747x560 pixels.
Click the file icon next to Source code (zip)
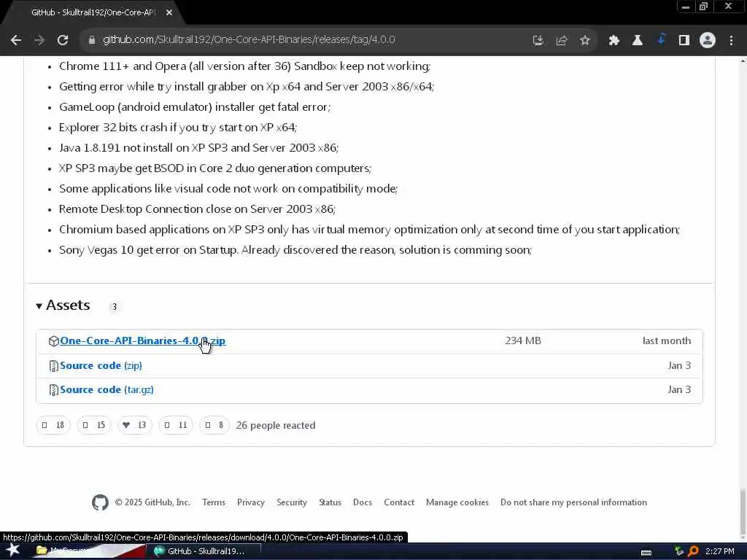coord(53,366)
